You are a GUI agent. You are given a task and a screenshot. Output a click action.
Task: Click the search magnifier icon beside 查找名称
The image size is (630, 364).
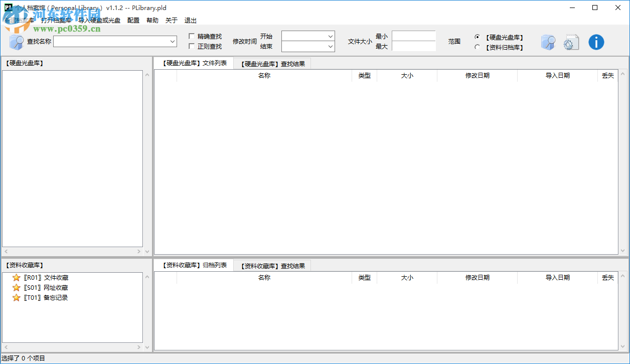[x=15, y=42]
